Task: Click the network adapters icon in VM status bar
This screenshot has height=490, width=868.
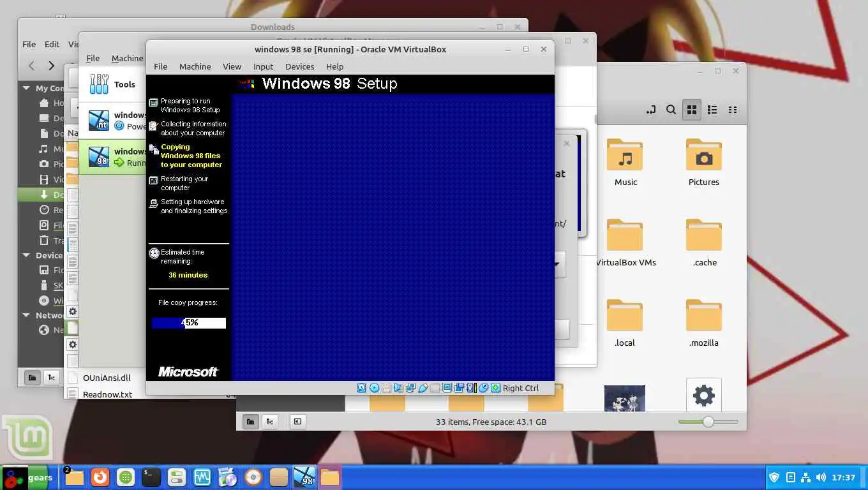Action: click(x=410, y=388)
